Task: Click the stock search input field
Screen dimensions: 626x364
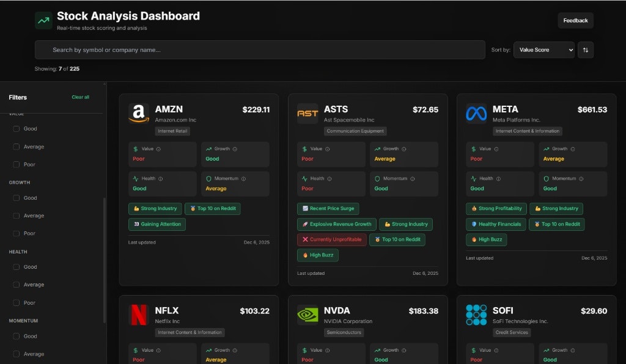Action: (x=257, y=49)
